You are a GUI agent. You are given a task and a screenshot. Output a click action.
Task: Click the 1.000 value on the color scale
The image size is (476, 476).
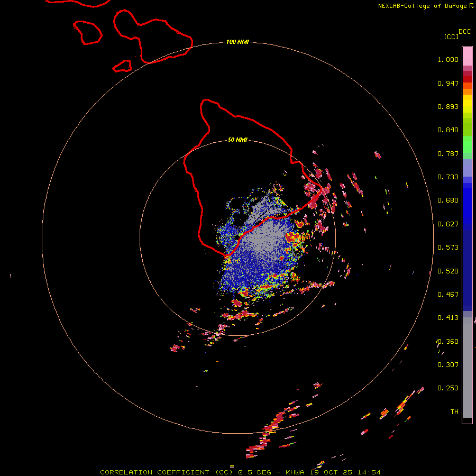(448, 59)
